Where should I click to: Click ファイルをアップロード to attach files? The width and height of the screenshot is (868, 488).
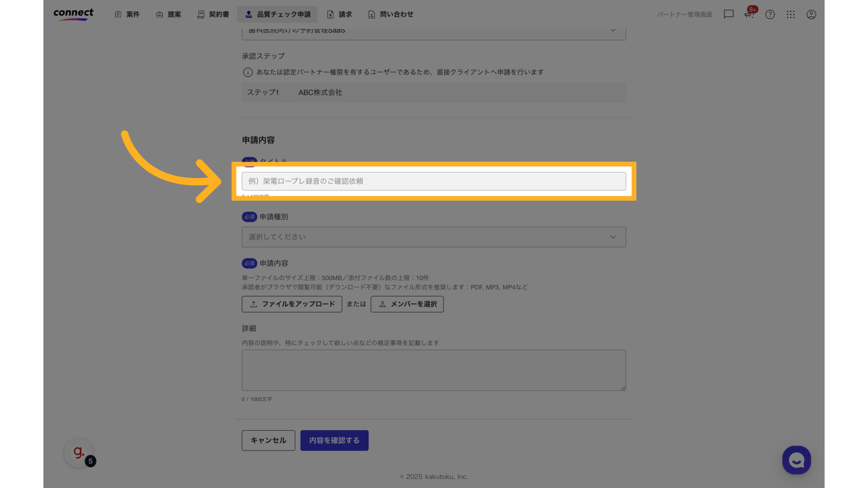click(x=292, y=304)
